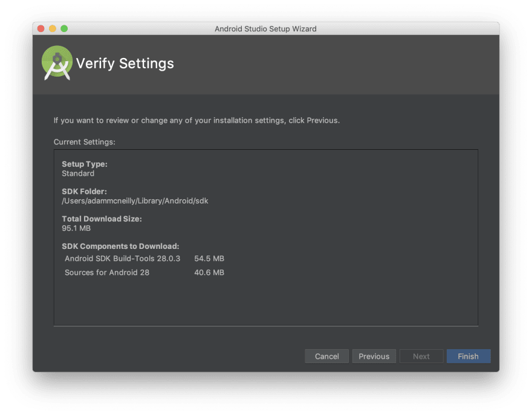Click the window title Android Studio Setup Wizard
532x415 pixels.
tap(265, 29)
